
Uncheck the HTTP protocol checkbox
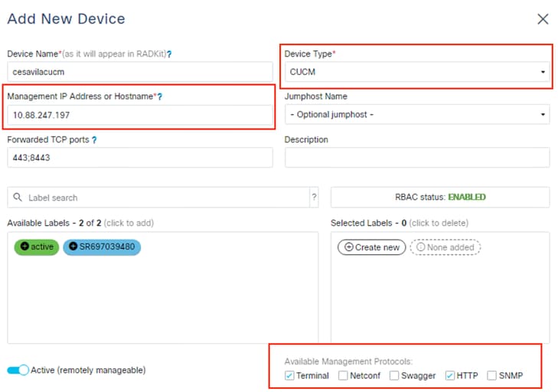coord(450,375)
